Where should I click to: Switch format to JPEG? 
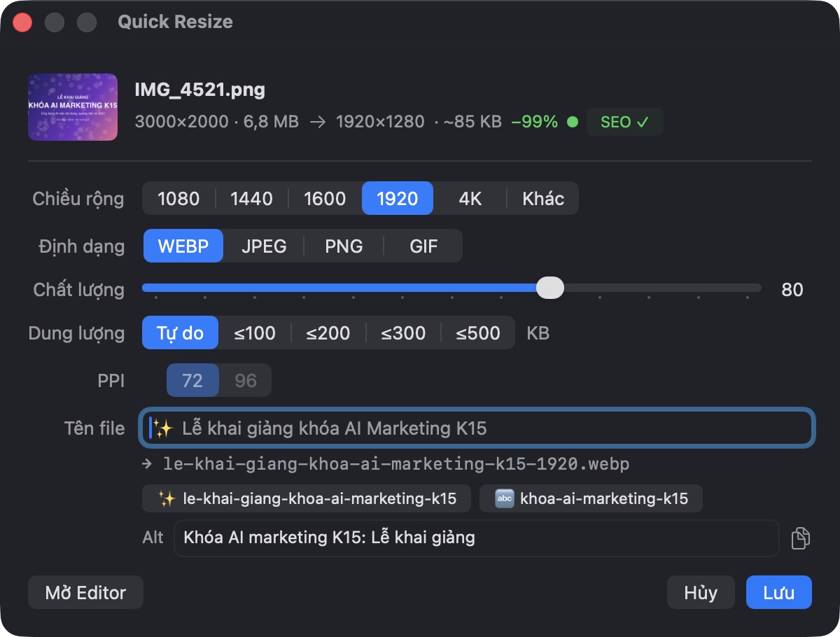(264, 246)
